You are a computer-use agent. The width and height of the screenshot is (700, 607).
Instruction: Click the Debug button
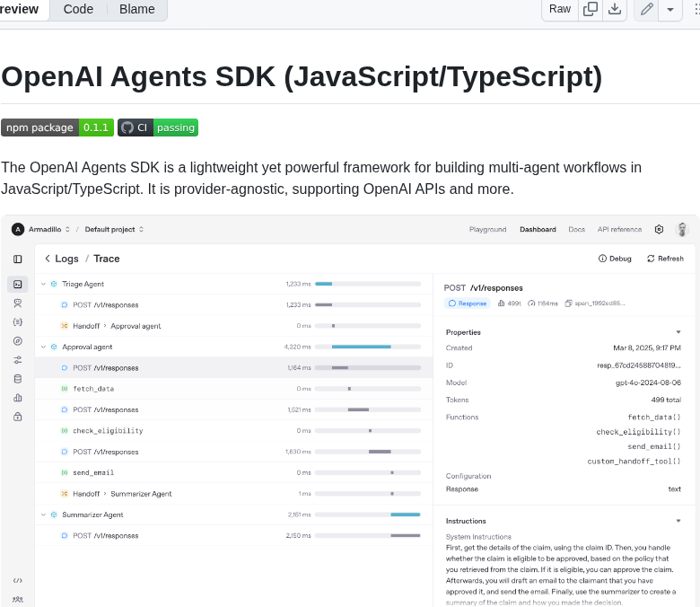pos(615,259)
